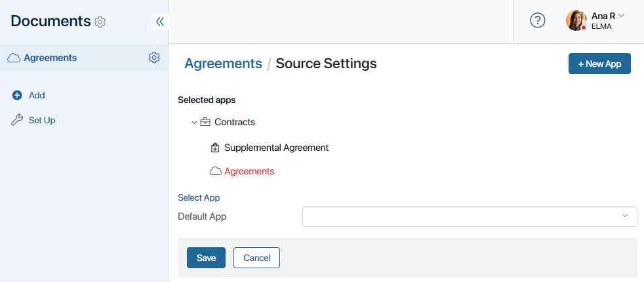Click the wrench icon next to Set Up
Image resolution: width=644 pixels, height=282 pixels.
[17, 120]
